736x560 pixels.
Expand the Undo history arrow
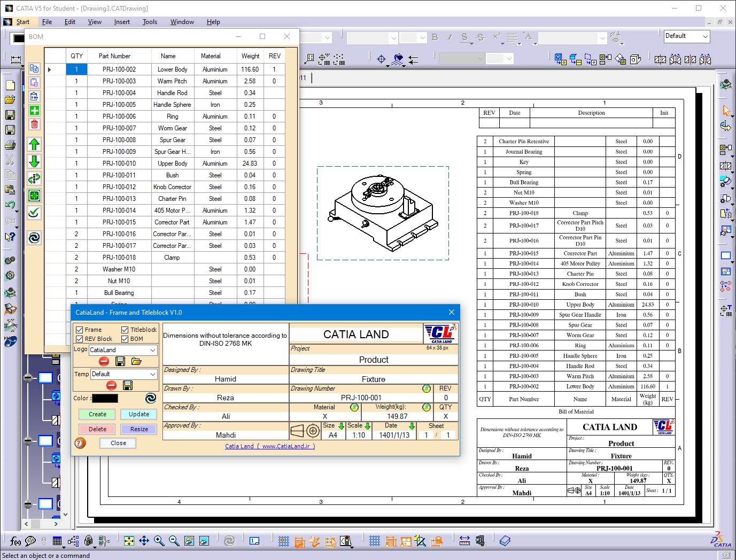coord(17,211)
